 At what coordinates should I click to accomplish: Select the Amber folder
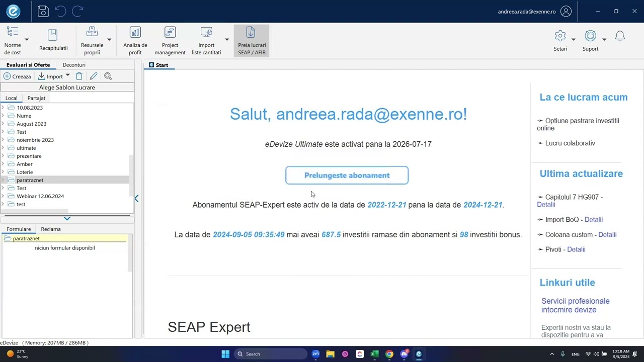[x=25, y=164]
